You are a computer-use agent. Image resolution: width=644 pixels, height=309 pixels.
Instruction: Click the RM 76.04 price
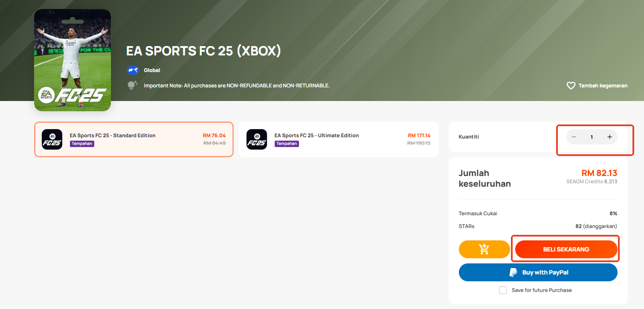214,136
